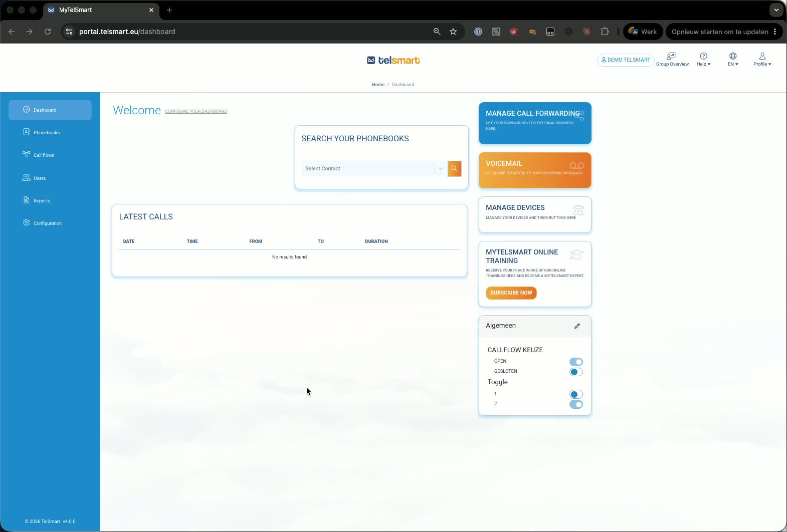The height and width of the screenshot is (532, 787).
Task: Change language with EN dropdown
Action: [x=733, y=59]
